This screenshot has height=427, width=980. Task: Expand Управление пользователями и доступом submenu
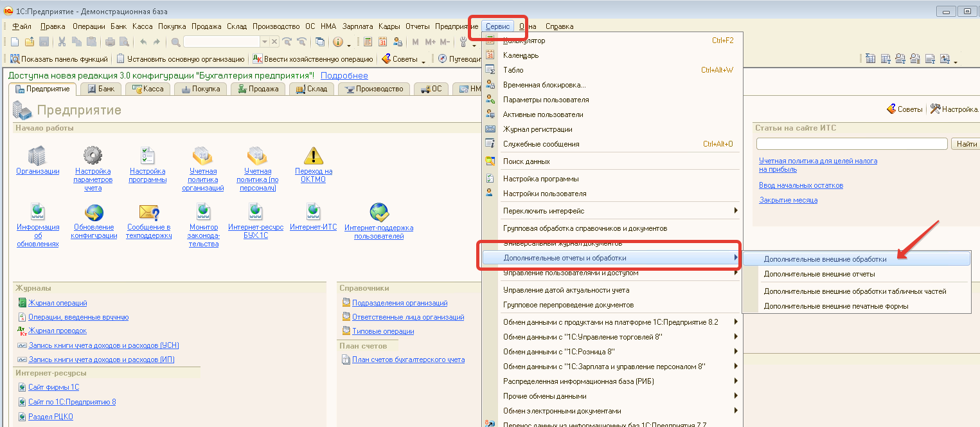(x=736, y=273)
